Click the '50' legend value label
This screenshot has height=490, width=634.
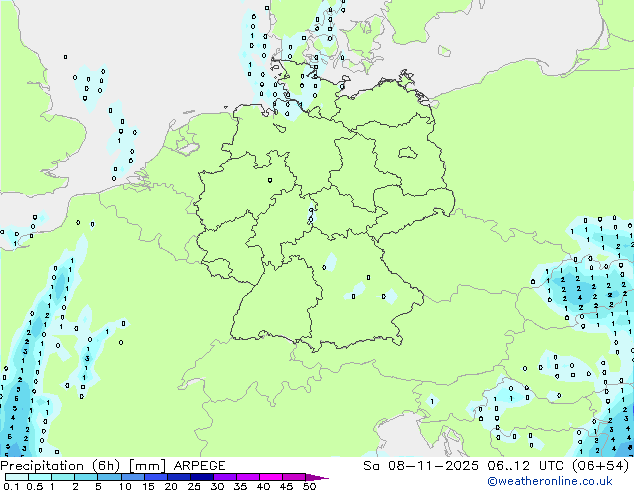(309, 486)
